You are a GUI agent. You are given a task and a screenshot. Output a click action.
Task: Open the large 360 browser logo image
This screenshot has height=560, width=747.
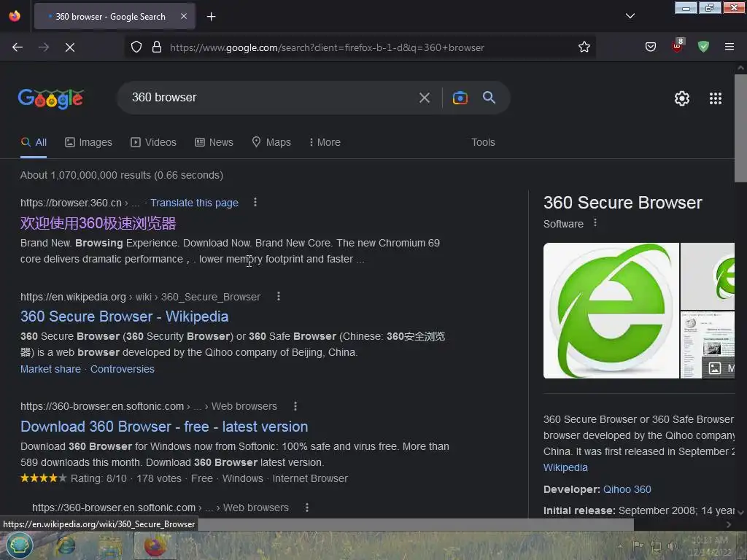click(611, 311)
